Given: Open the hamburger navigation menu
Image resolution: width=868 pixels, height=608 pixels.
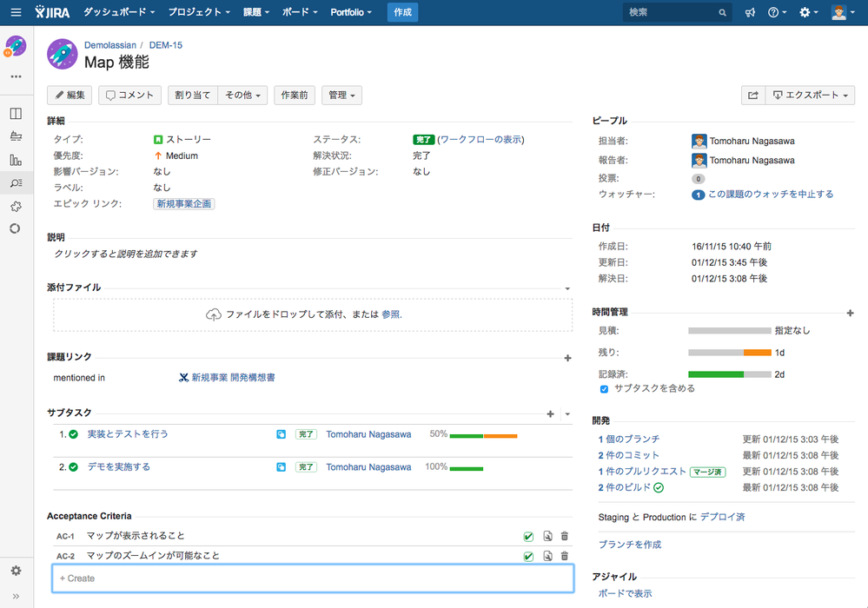Looking at the screenshot, I should click(16, 12).
